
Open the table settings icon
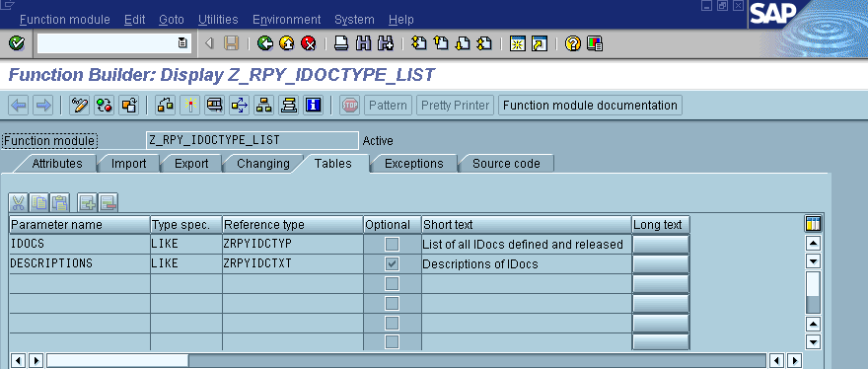(x=813, y=224)
